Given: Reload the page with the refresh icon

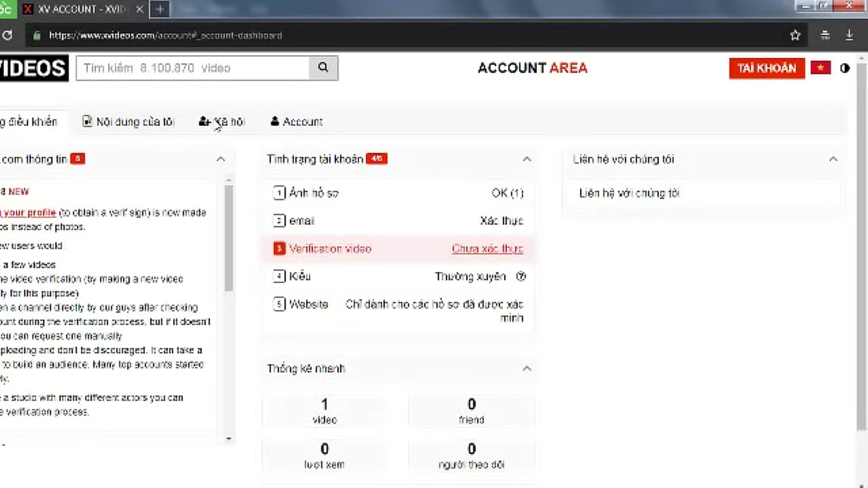Looking at the screenshot, I should tap(7, 35).
